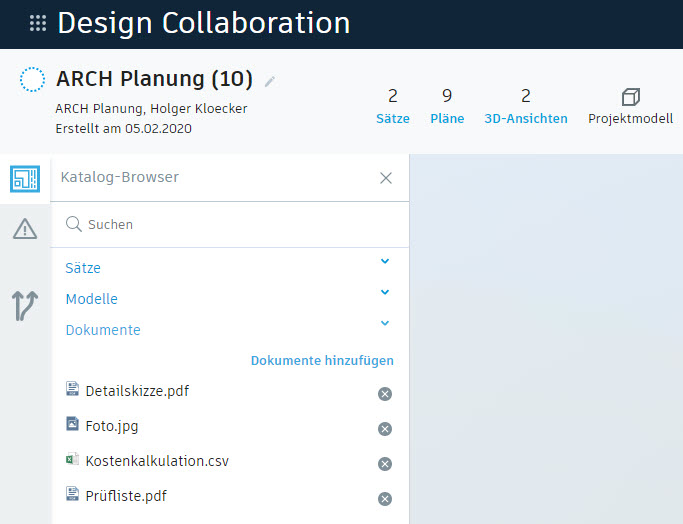683x524 pixels.
Task: Click the Projektmodell cube icon
Action: click(630, 97)
